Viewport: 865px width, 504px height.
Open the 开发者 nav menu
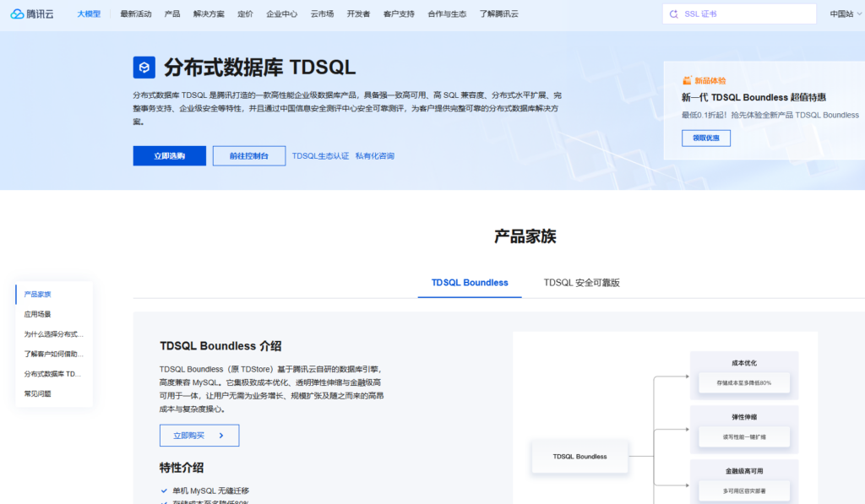coord(358,14)
